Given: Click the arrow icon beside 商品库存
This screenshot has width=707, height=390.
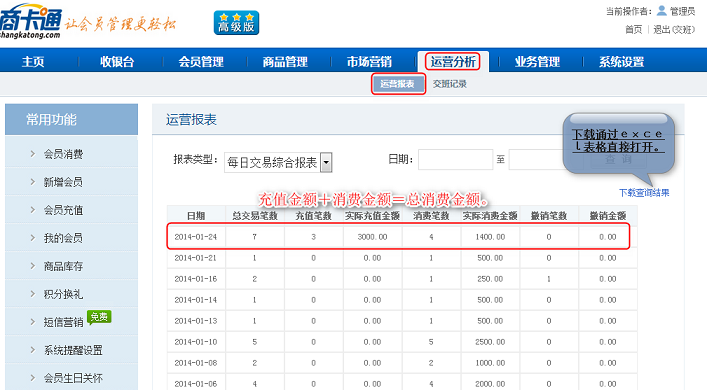Looking at the screenshot, I should [x=32, y=266].
